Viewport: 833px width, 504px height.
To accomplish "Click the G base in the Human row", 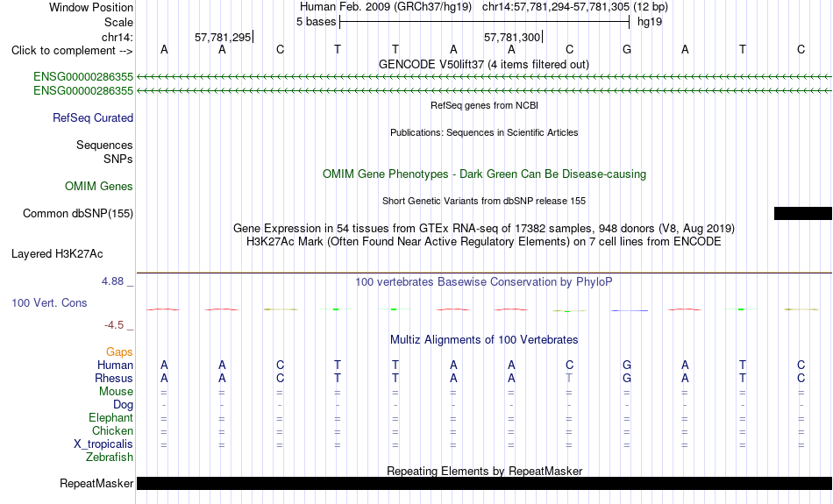I will [627, 366].
